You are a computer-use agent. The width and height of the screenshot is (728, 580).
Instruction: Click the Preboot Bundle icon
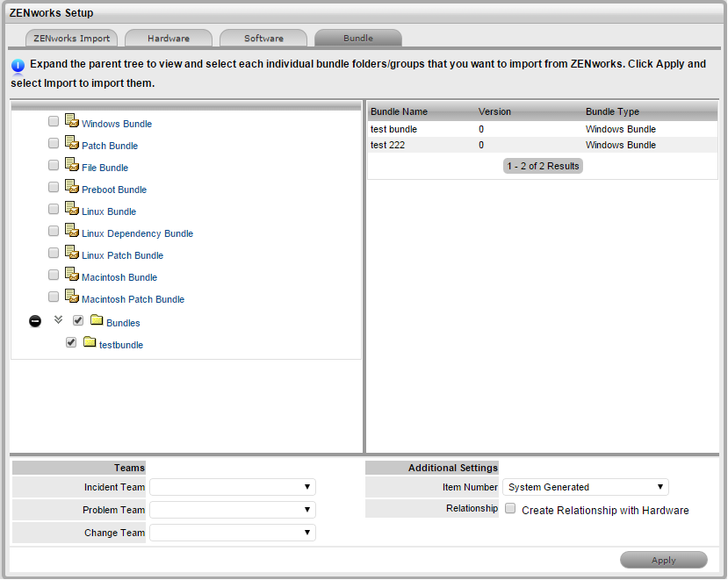click(x=72, y=187)
